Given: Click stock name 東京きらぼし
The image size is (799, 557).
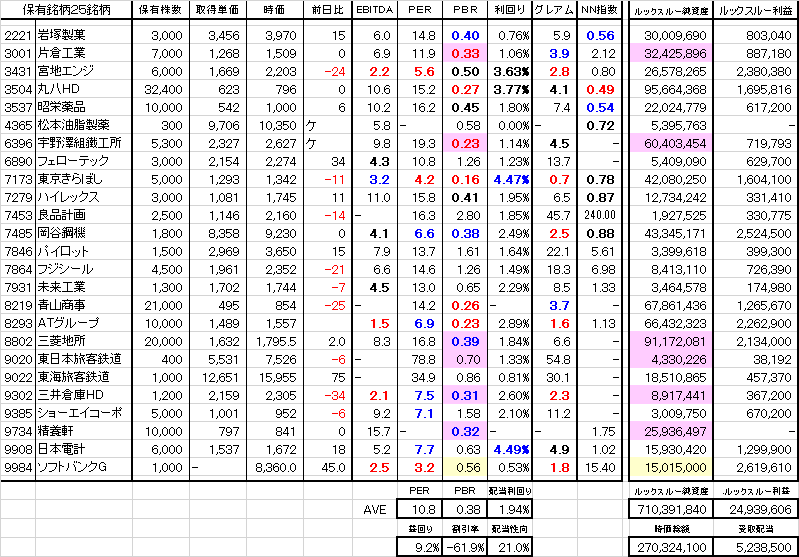Looking at the screenshot, I should click(70, 179).
